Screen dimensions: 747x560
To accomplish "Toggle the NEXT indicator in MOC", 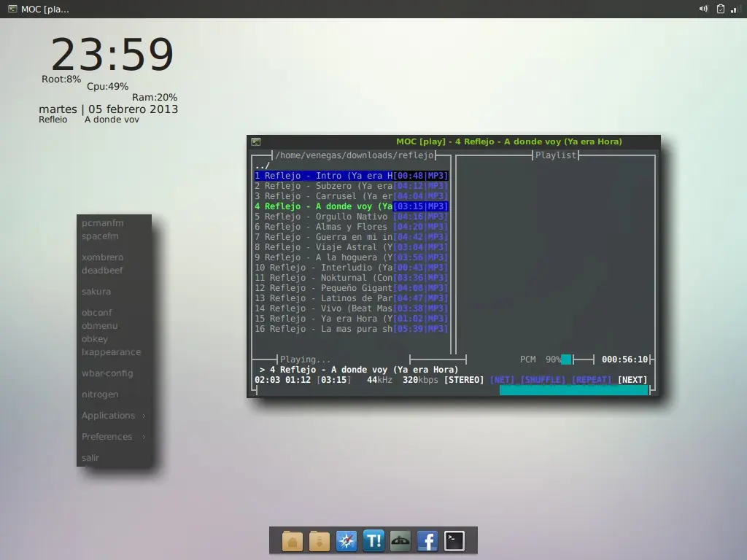I will pyautogui.click(x=632, y=380).
